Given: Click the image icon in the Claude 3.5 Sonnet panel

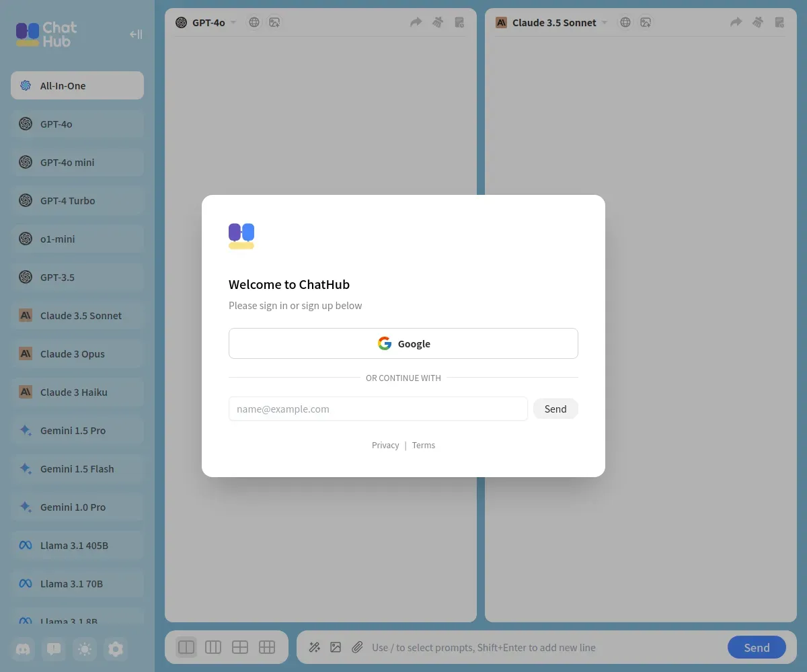Looking at the screenshot, I should pos(646,22).
